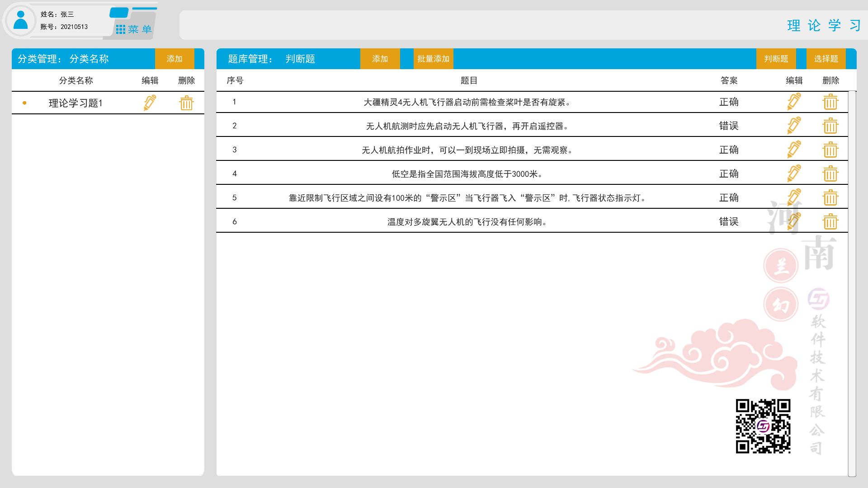
Task: Click the 批量添加 button
Action: 433,58
